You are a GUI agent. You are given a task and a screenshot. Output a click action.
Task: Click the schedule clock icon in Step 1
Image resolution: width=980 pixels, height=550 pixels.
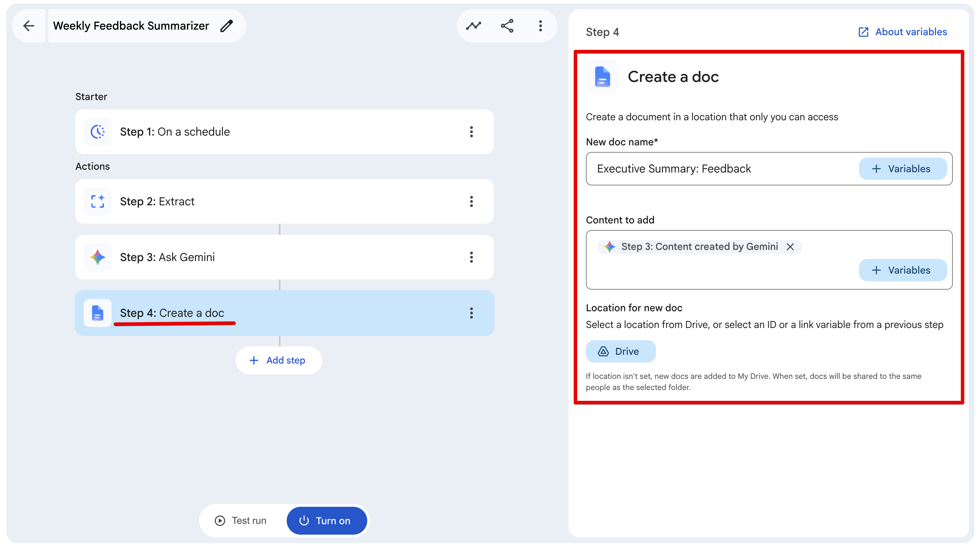point(97,132)
